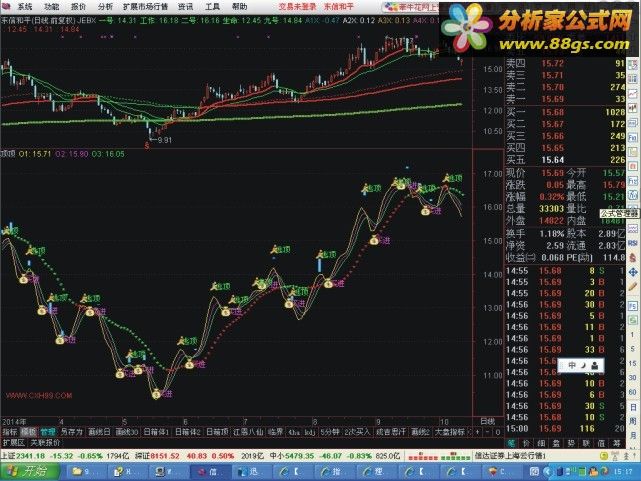The height and width of the screenshot is (481, 641).
Task: Select the 日箱体2 indicator tab
Action: click(x=188, y=432)
